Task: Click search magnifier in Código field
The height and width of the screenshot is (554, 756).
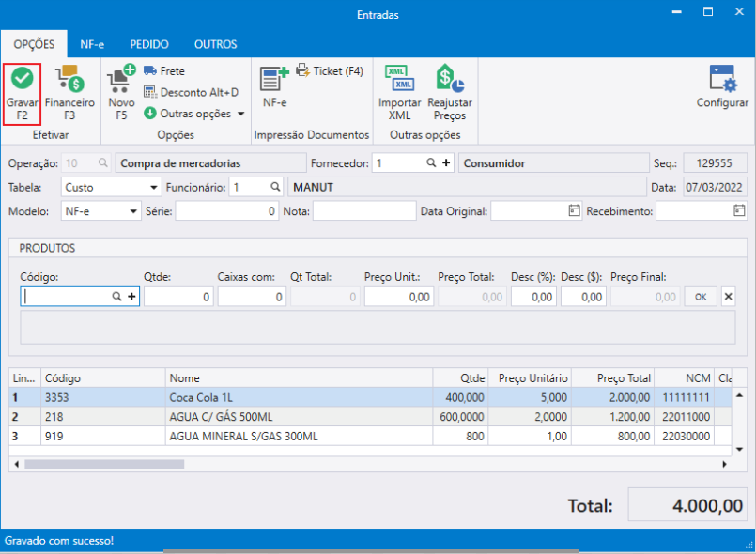Action: (x=116, y=296)
